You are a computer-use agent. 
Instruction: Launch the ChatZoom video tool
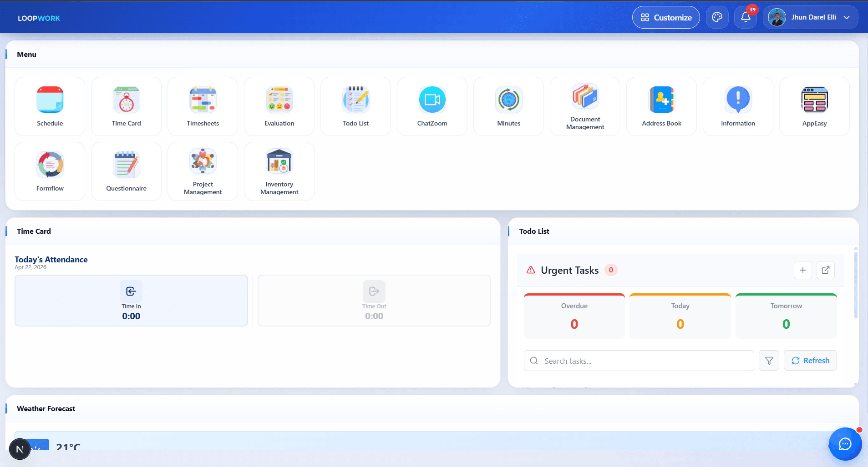[x=432, y=106]
